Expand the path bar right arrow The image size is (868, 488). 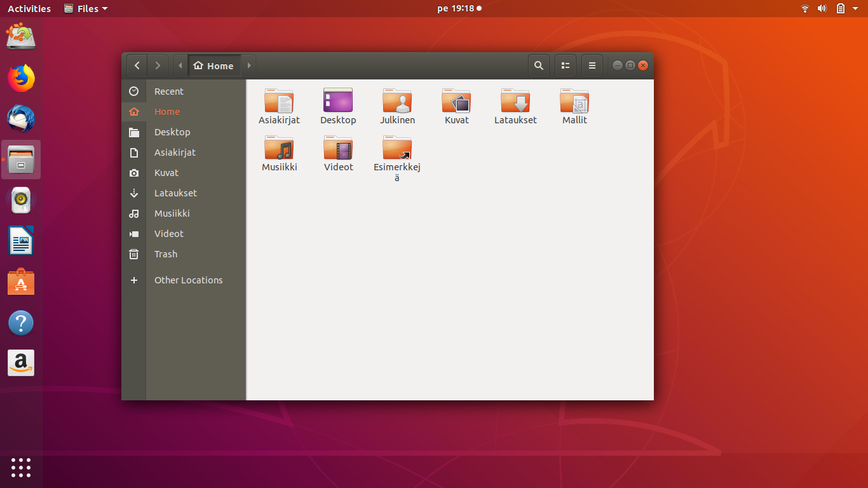249,65
